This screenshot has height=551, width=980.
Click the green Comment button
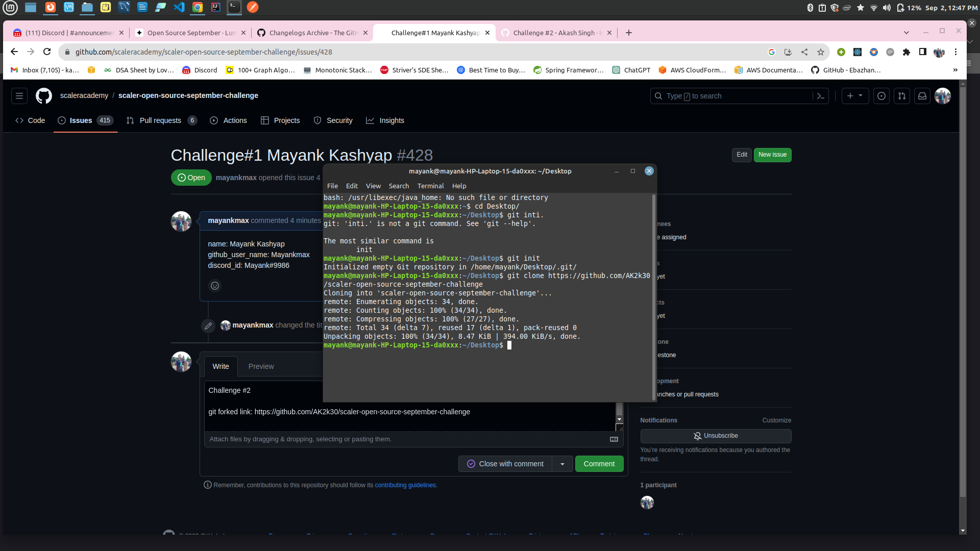pyautogui.click(x=599, y=464)
